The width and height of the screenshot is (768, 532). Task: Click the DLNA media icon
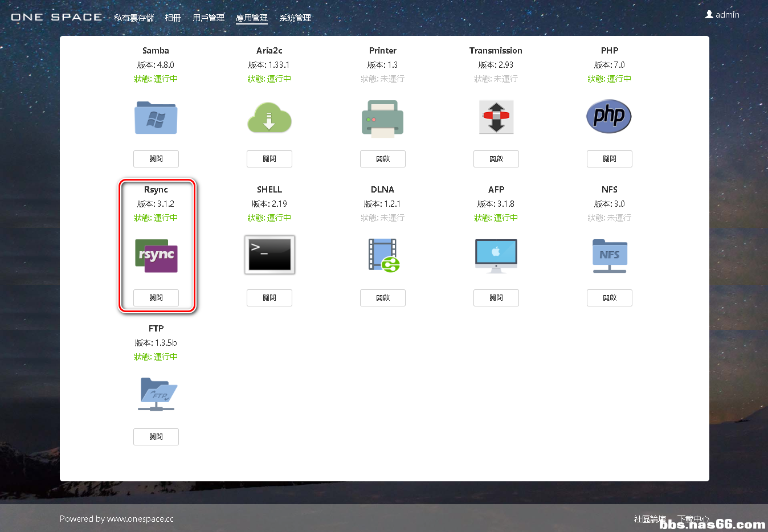(x=383, y=255)
